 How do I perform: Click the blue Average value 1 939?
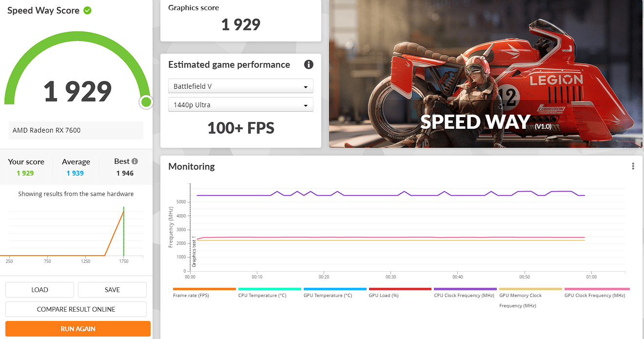[x=75, y=173]
